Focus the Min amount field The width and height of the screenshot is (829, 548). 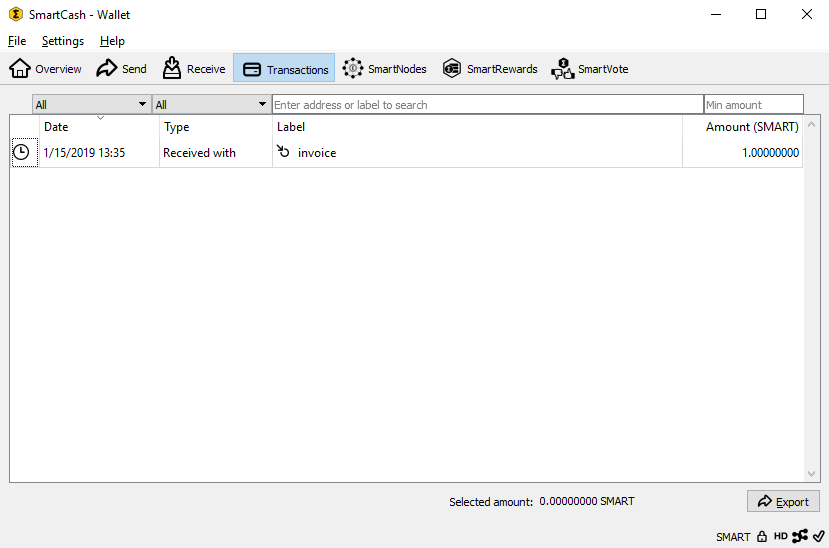coord(754,104)
